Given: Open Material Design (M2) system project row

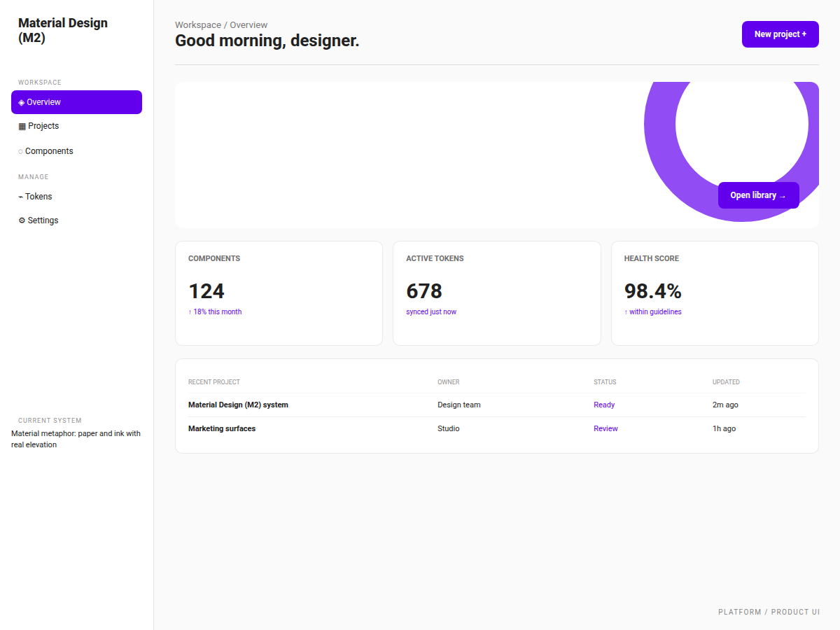Looking at the screenshot, I should [x=497, y=405].
